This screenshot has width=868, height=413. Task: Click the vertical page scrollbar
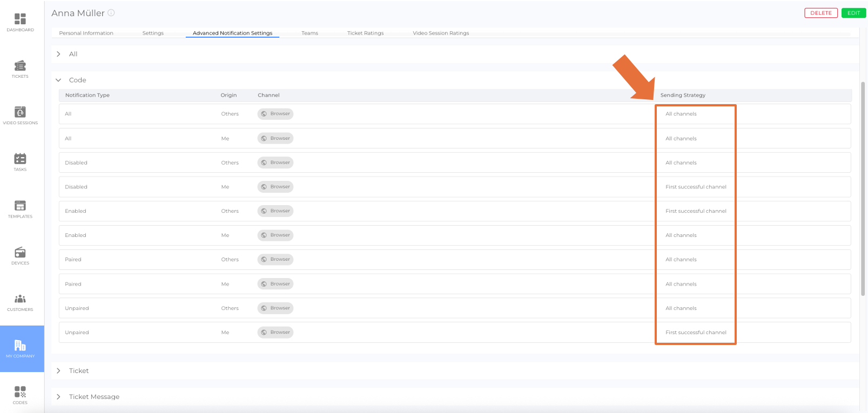863,189
